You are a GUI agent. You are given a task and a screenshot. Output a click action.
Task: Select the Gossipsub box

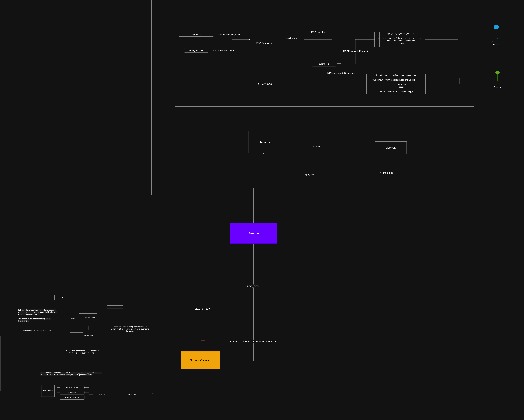[386, 173]
